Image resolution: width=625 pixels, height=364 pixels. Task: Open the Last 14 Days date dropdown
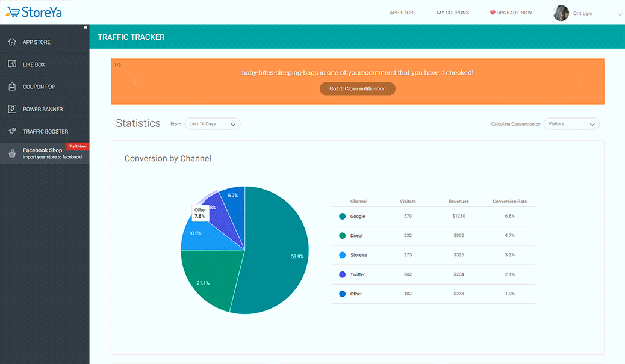[212, 124]
